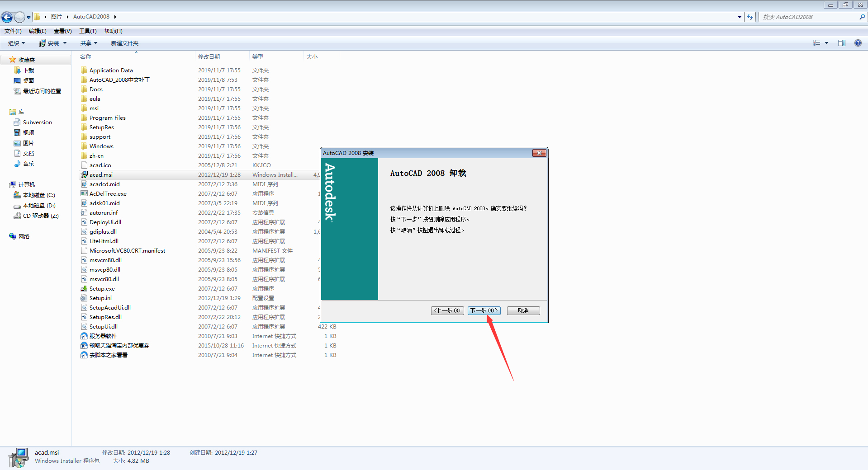This screenshot has width=868, height=470.
Task: Expand the 组织 dropdown
Action: 16,43
